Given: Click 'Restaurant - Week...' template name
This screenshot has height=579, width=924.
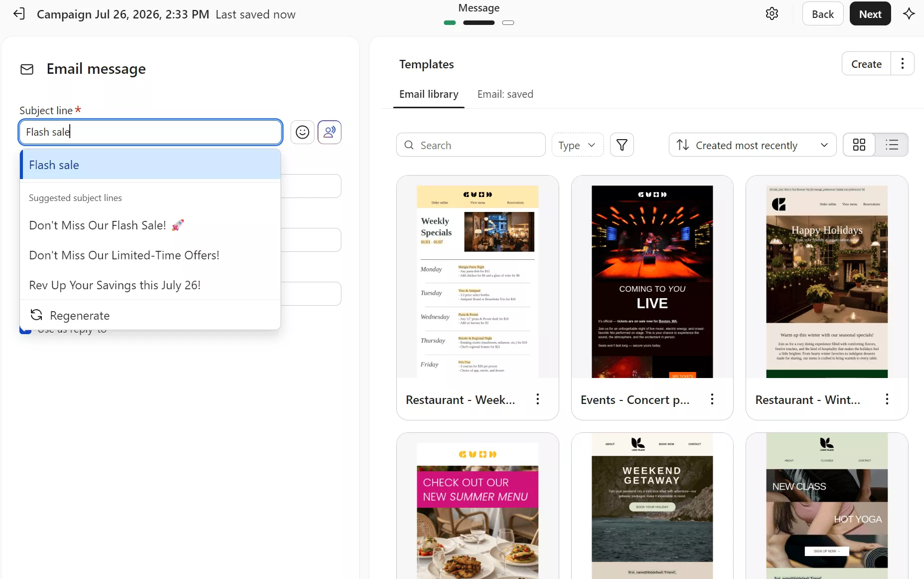Looking at the screenshot, I should coord(460,400).
